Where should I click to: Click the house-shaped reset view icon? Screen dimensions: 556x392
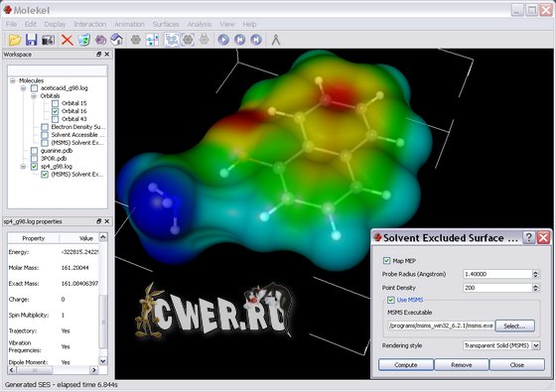tap(117, 40)
